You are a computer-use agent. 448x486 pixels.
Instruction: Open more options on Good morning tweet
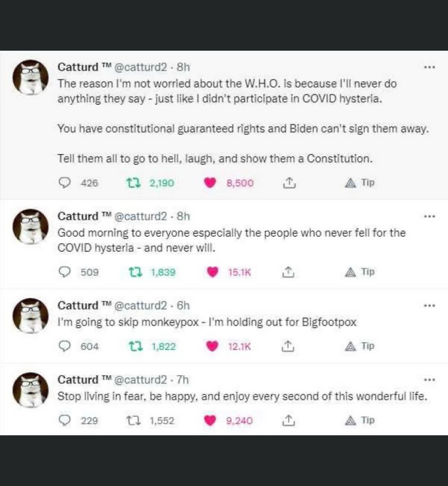point(429,216)
